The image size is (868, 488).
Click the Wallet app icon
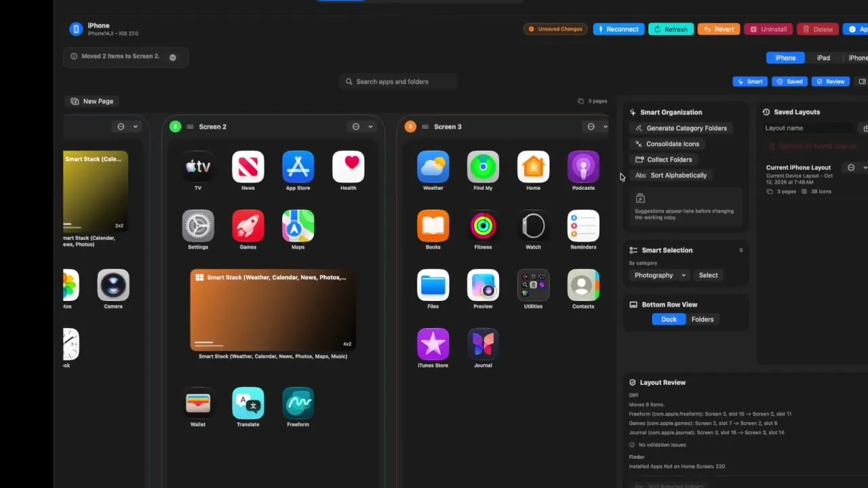(x=198, y=403)
